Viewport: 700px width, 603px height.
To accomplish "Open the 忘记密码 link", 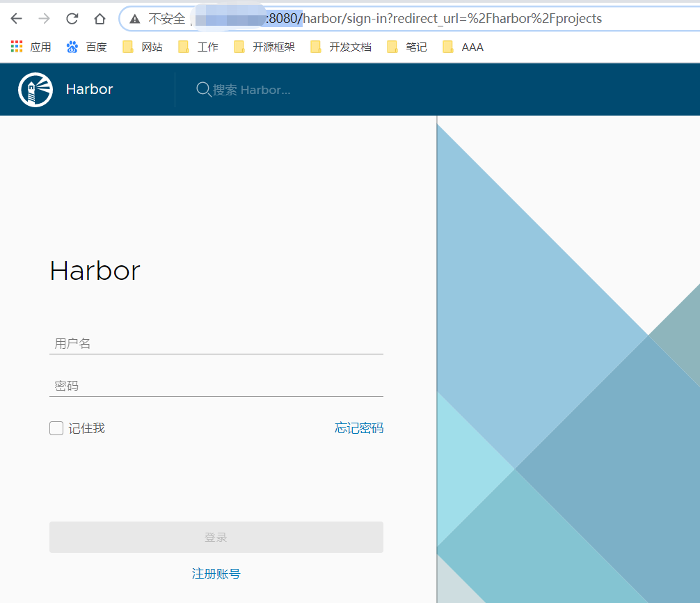I will [359, 428].
